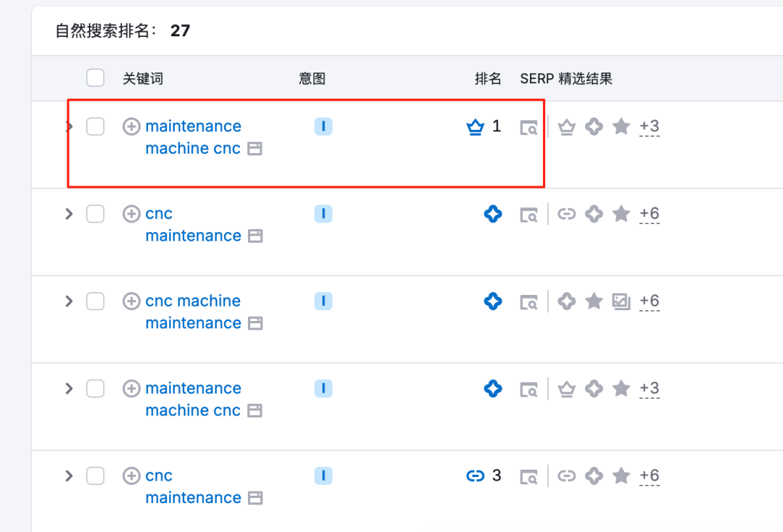Expand the rank 3 "cnc maintenance" row
The height and width of the screenshot is (532, 783).
70,475
